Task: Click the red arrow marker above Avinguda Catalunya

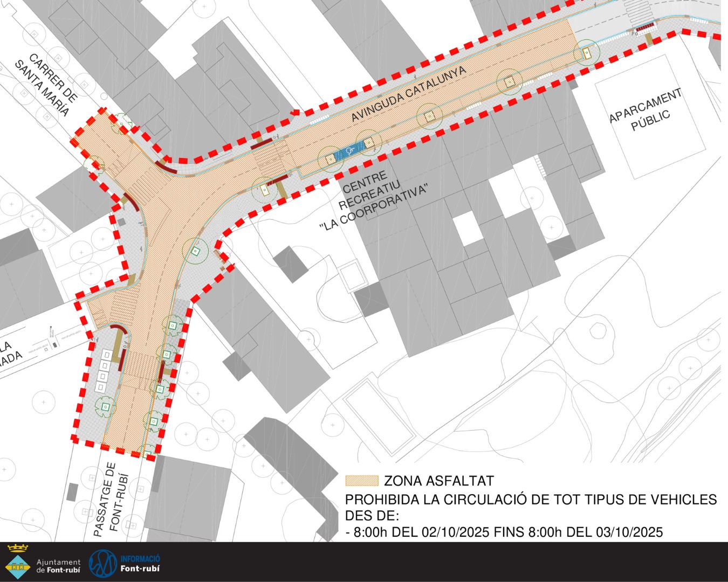Action: [x=294, y=113]
